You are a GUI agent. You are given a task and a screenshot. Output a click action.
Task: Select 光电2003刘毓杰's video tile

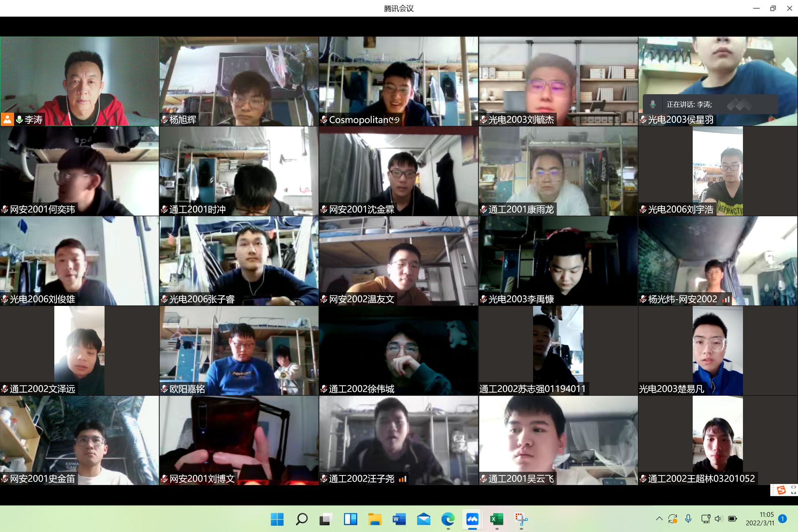558,81
